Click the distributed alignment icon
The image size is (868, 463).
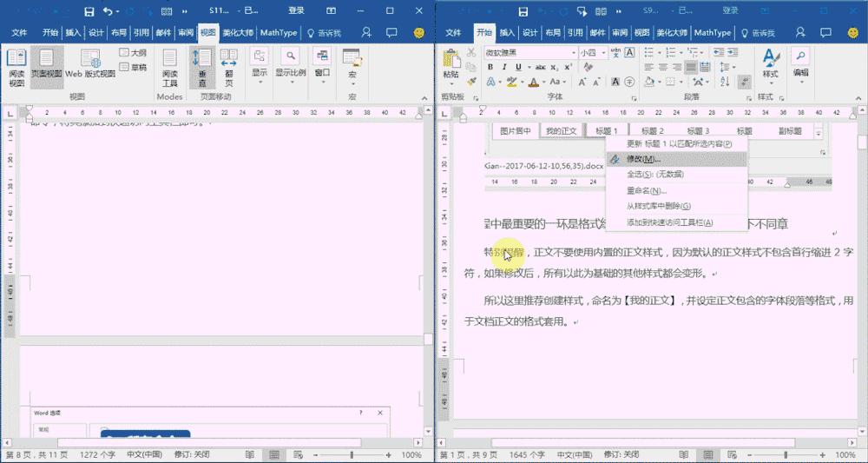pos(705,67)
